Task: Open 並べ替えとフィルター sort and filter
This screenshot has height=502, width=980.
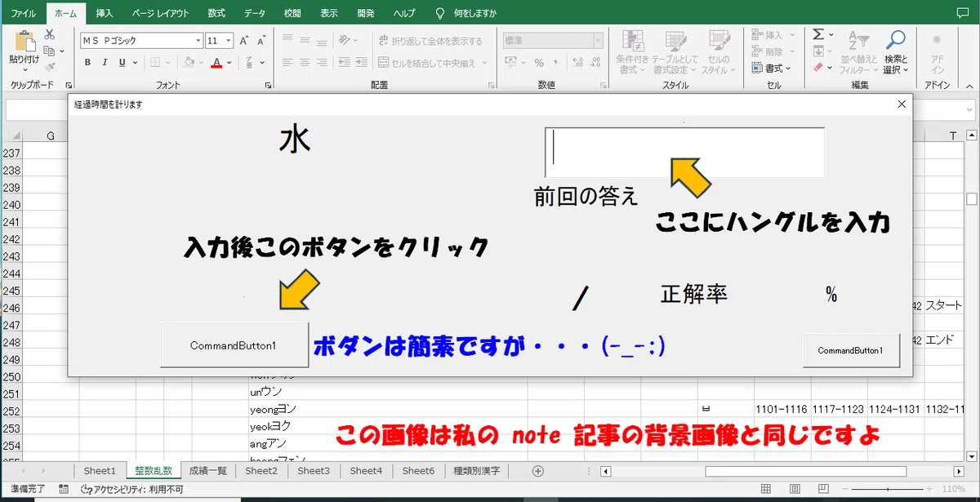Action: (x=857, y=52)
